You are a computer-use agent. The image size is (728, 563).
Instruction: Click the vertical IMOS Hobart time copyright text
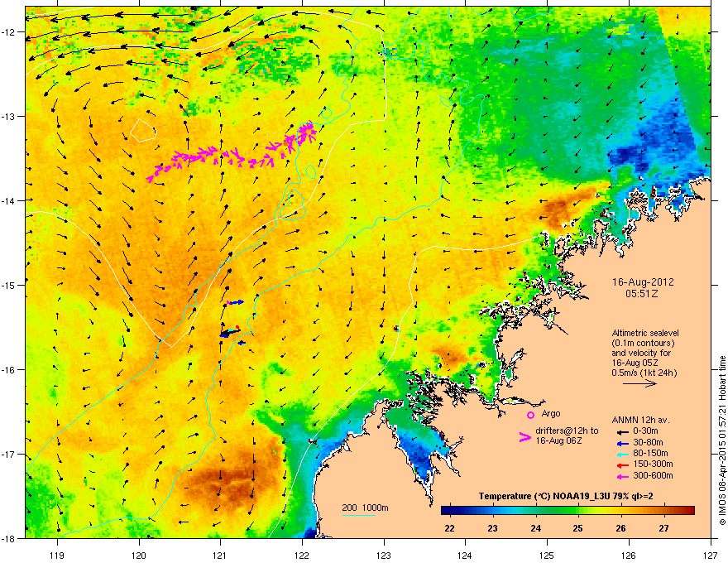click(x=722, y=440)
